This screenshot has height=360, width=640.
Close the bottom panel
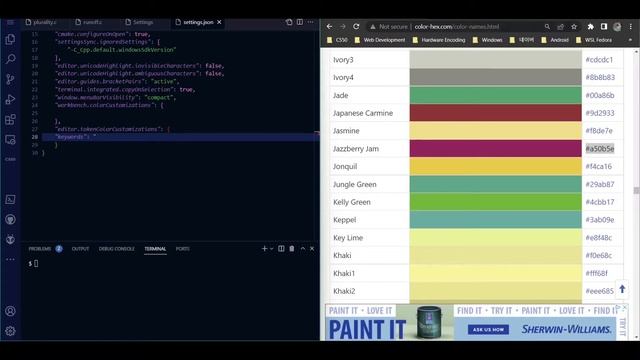click(312, 249)
